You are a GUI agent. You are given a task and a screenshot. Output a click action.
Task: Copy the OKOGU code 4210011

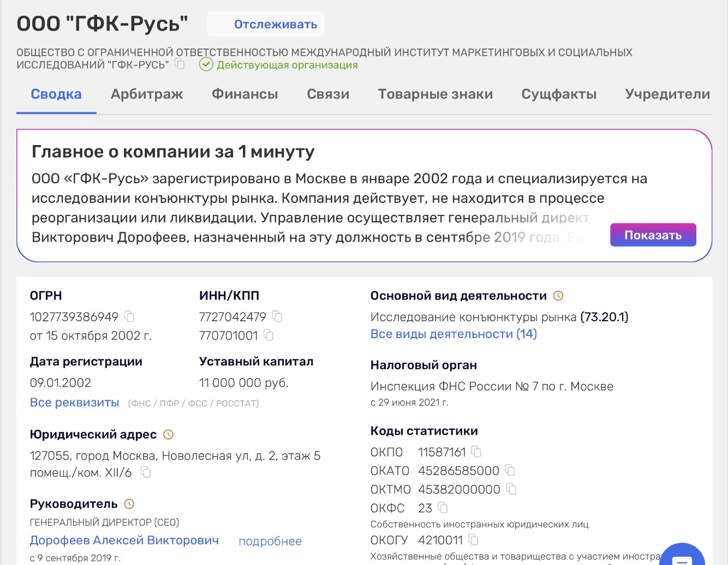(474, 540)
